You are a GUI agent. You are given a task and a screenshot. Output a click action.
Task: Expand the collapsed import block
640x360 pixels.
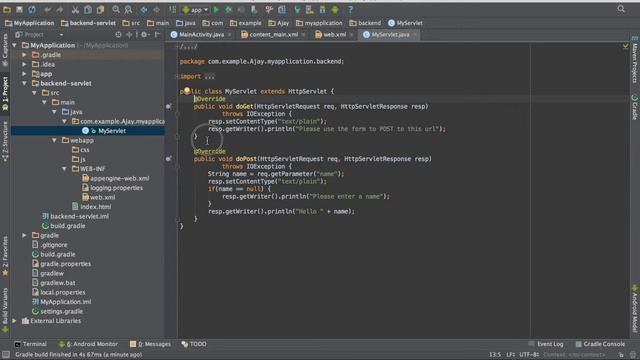click(x=177, y=76)
